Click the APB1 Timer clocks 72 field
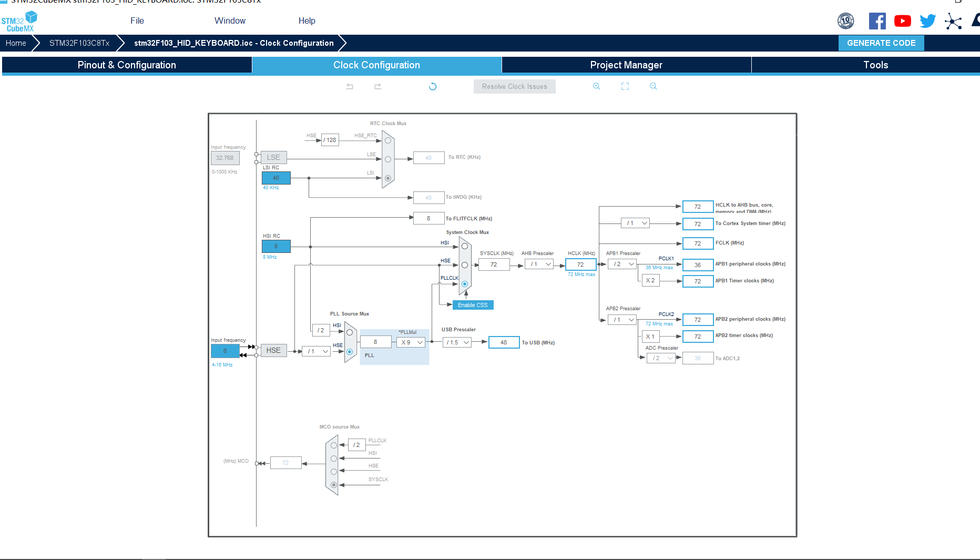980x560 pixels. click(698, 281)
